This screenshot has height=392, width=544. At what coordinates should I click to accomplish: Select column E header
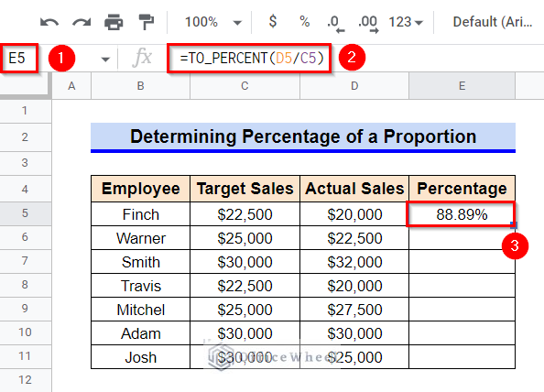point(462,86)
